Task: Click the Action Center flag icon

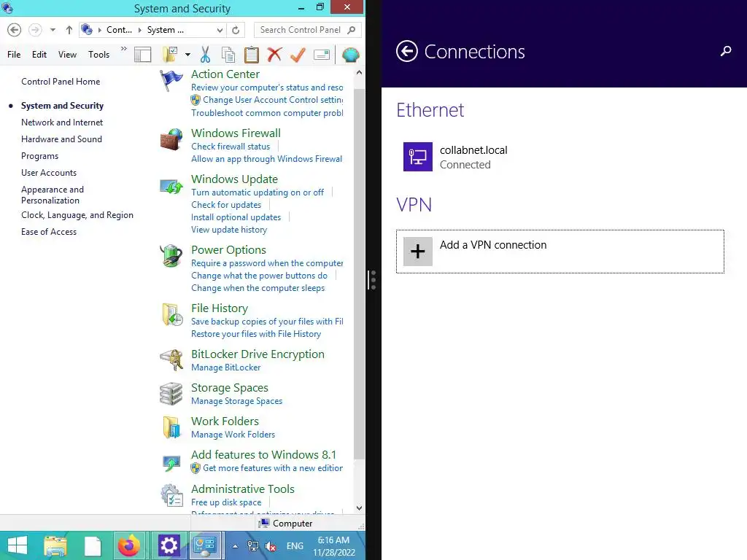Action: point(171,80)
